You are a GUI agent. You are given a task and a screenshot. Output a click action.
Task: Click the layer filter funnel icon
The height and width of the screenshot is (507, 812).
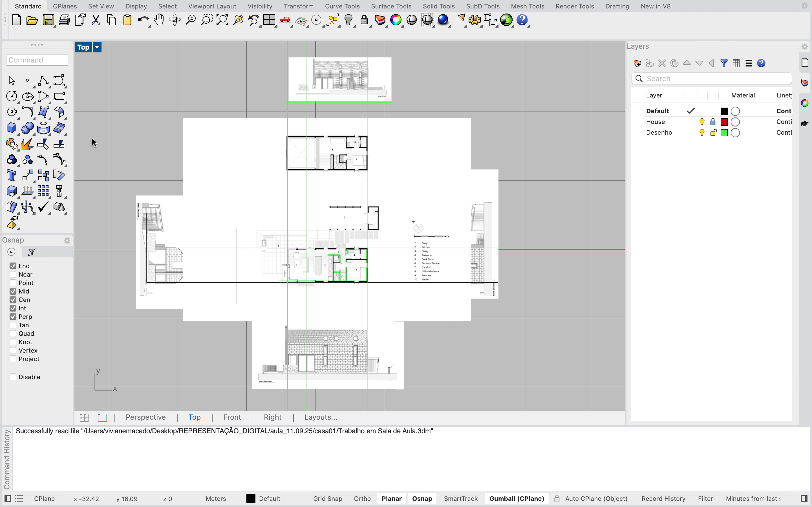point(724,63)
